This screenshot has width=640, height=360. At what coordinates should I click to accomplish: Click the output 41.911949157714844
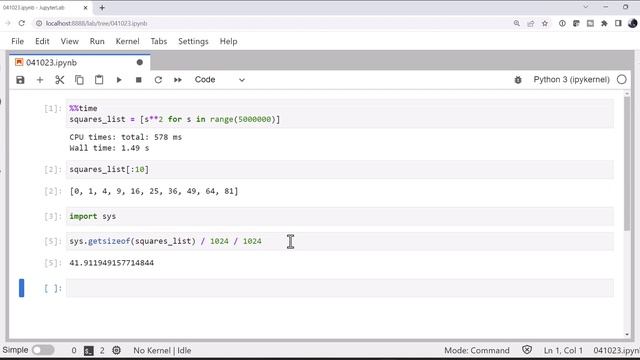coord(111,263)
